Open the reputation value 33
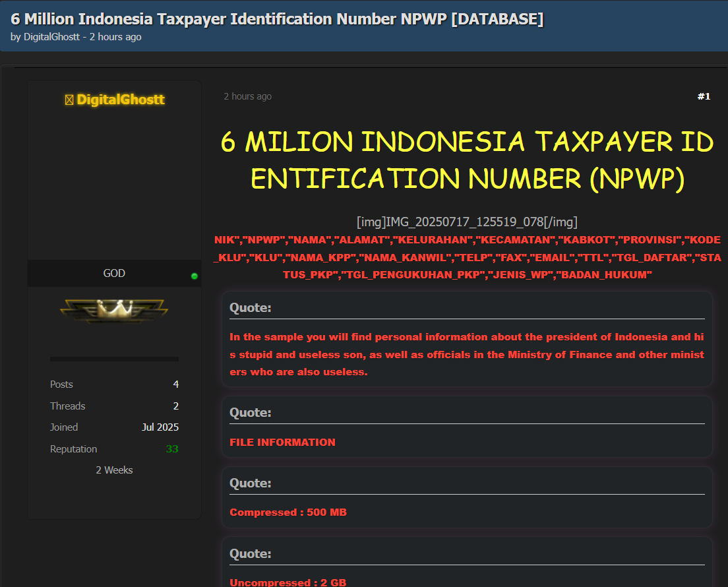 tap(172, 449)
